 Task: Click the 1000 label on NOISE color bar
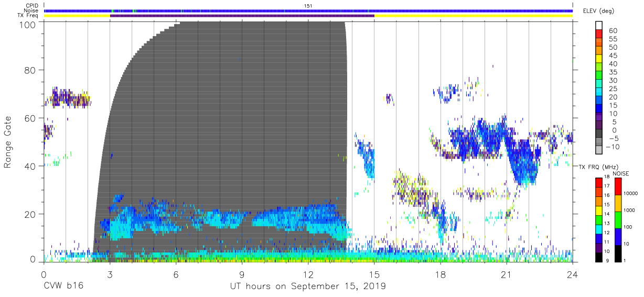pyautogui.click(x=629, y=210)
